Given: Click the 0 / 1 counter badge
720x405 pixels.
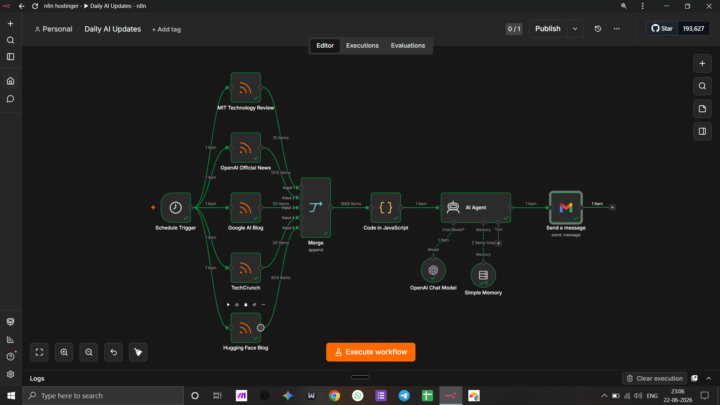Looking at the screenshot, I should pyautogui.click(x=514, y=29).
